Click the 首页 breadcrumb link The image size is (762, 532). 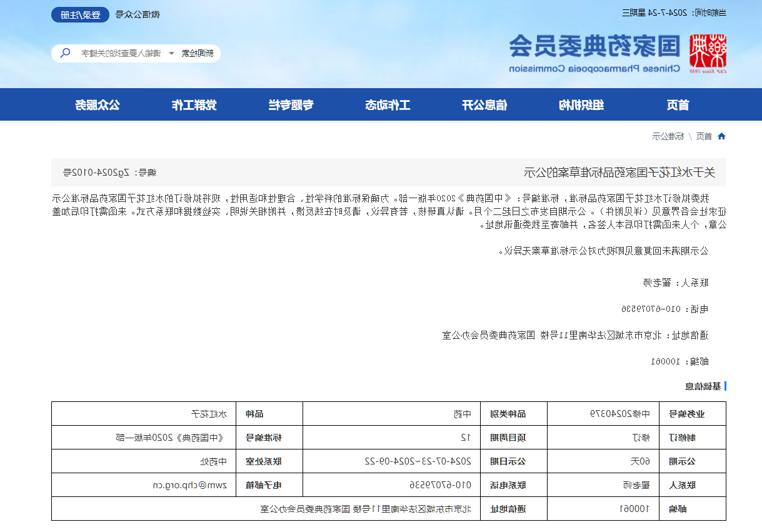pyautogui.click(x=704, y=136)
